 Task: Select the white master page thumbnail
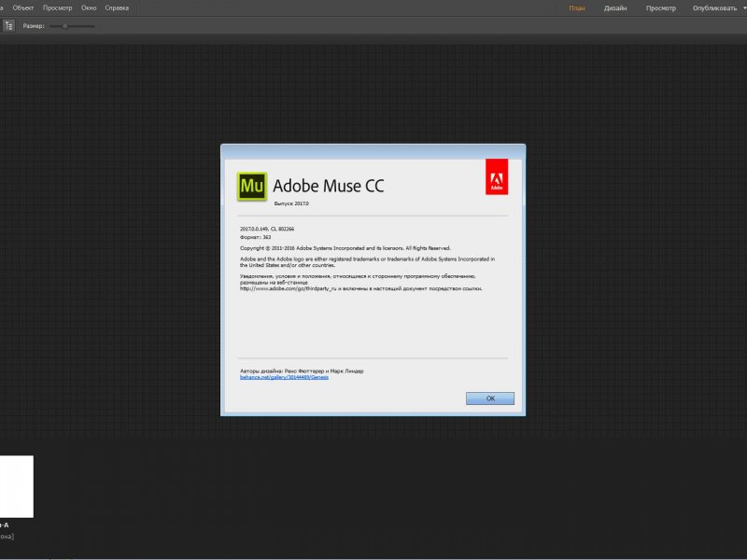point(17,486)
